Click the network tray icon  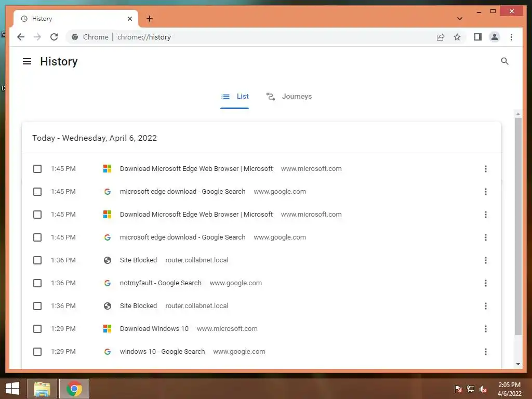pyautogui.click(x=471, y=389)
